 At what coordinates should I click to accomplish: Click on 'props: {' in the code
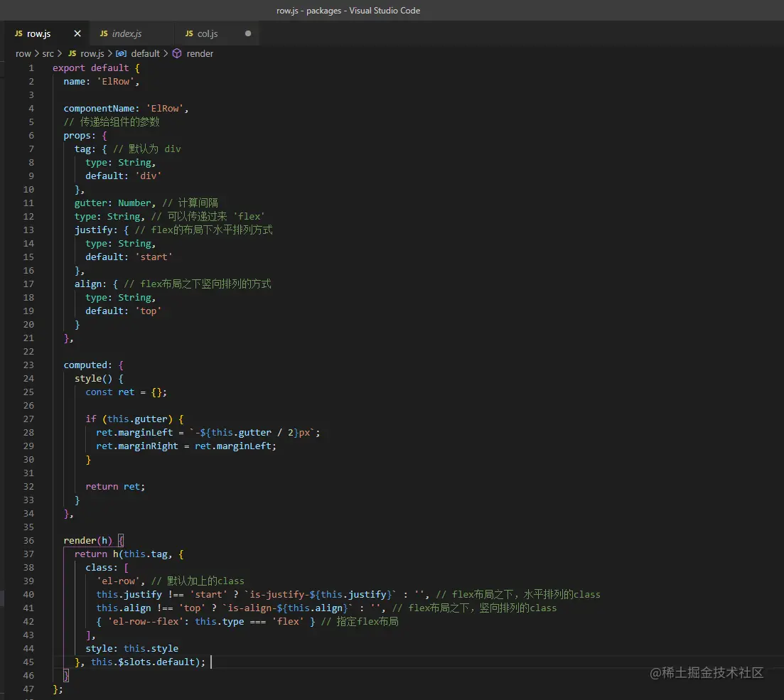tap(85, 136)
